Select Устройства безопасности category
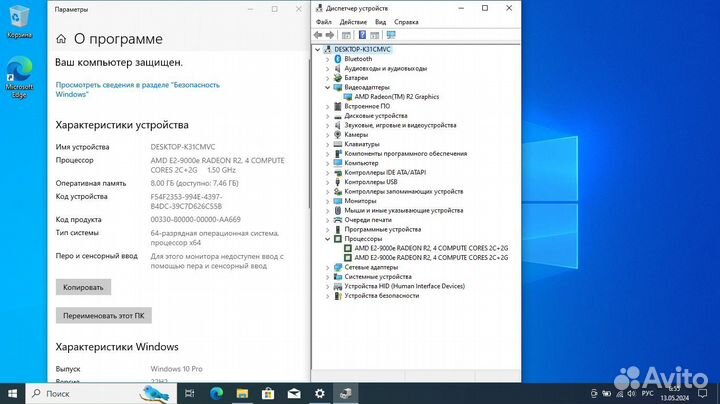The height and width of the screenshot is (404, 720). 382,296
